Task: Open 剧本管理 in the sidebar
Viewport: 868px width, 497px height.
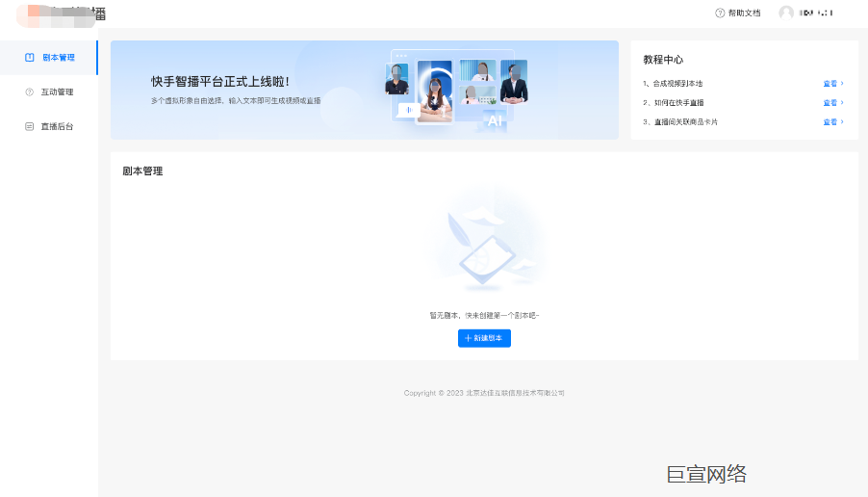Action: pos(49,58)
